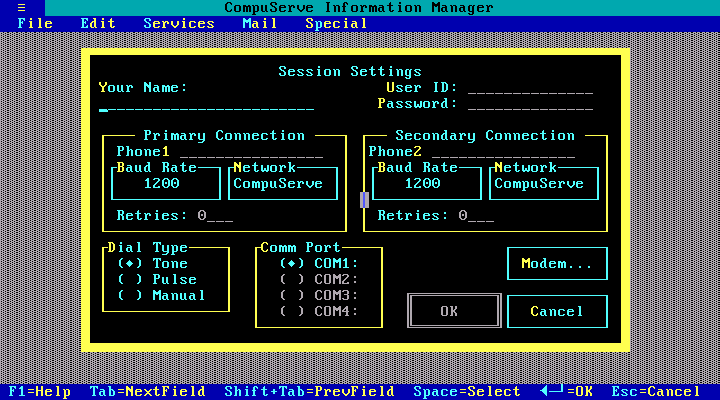
Task: Select COM3 comm port
Action: 319,295
